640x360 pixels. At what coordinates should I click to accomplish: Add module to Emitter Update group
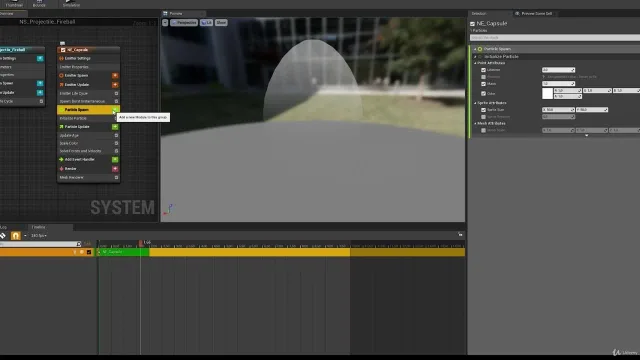(115, 84)
